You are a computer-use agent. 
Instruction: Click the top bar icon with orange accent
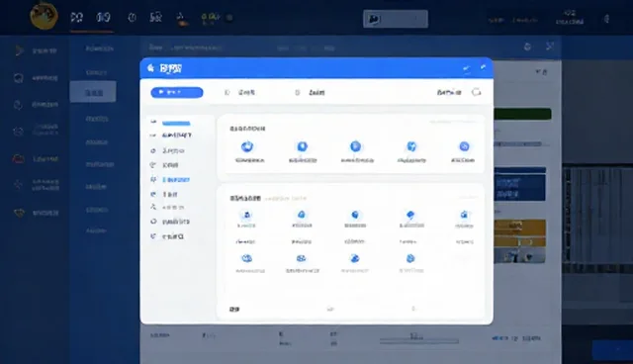point(182,19)
